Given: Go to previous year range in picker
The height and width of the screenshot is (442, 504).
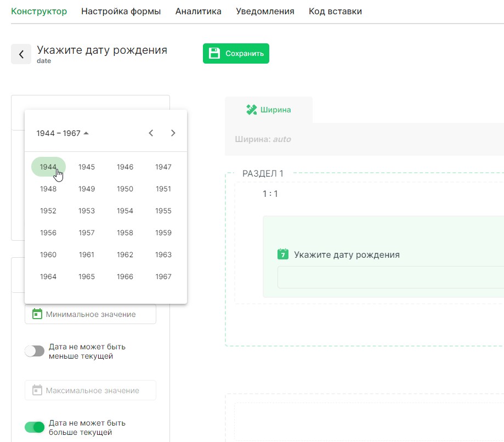Looking at the screenshot, I should (151, 133).
